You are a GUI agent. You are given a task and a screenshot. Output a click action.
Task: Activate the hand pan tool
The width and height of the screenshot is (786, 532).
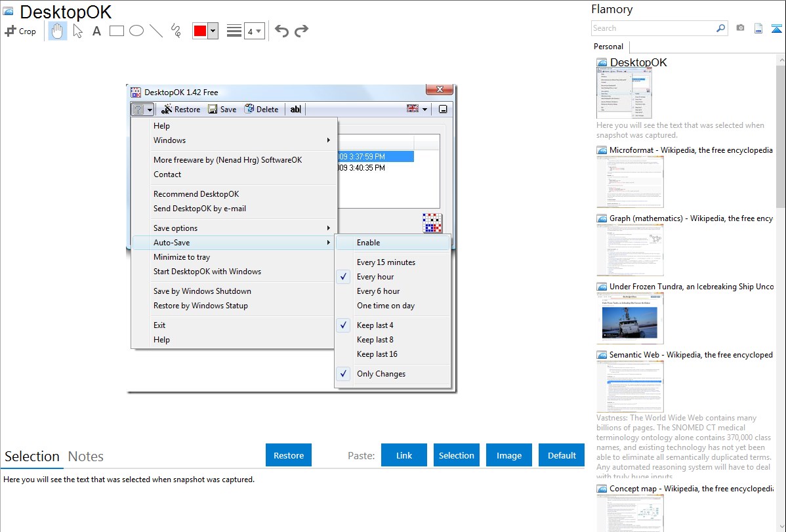tap(57, 31)
